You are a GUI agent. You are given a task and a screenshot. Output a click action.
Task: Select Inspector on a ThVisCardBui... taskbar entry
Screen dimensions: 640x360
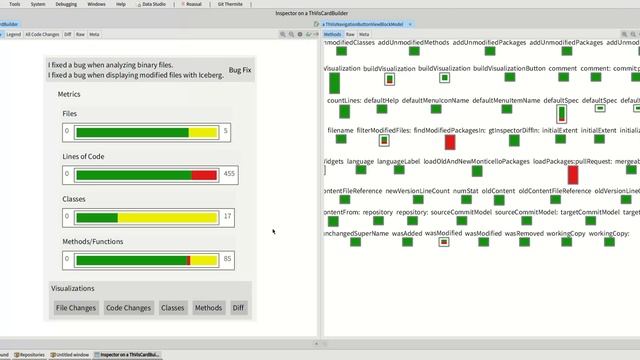tap(127, 355)
